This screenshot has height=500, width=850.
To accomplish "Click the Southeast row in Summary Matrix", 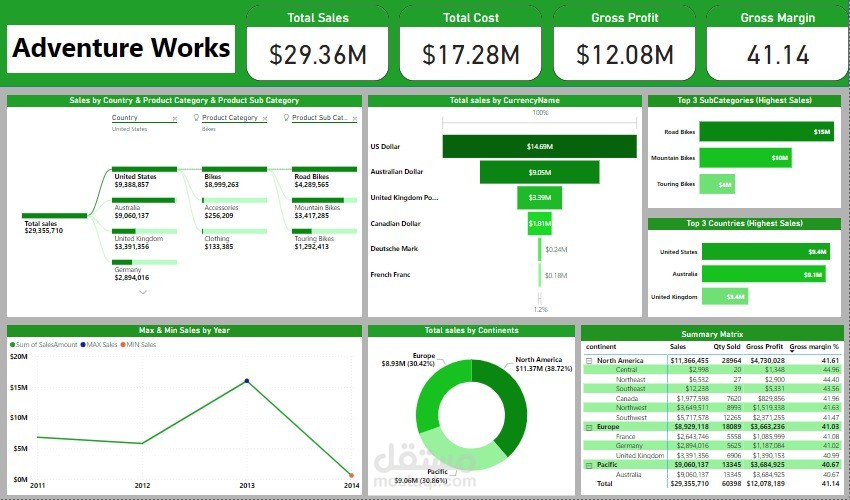I will tap(712, 389).
